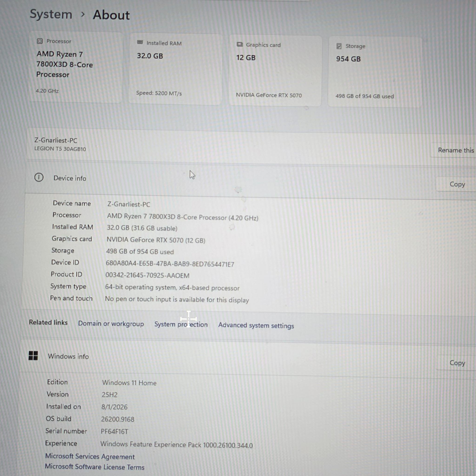Open Domain or workgroup link
The image size is (476, 476).
[111, 324]
